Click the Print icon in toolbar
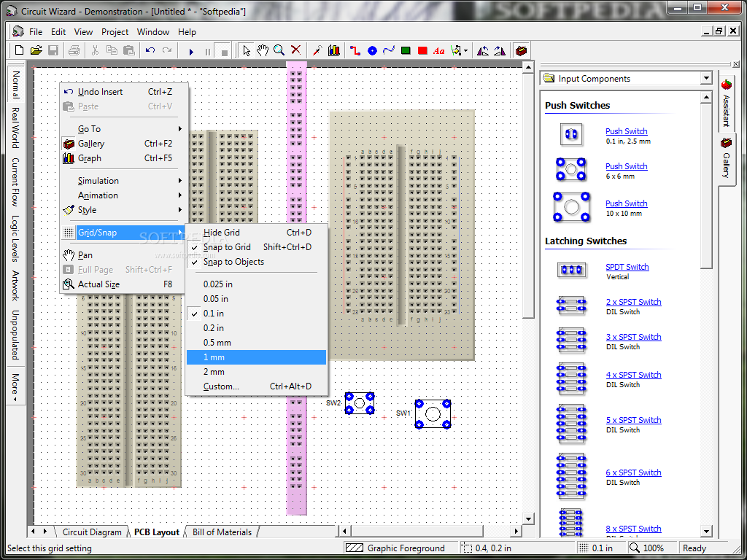 74,50
